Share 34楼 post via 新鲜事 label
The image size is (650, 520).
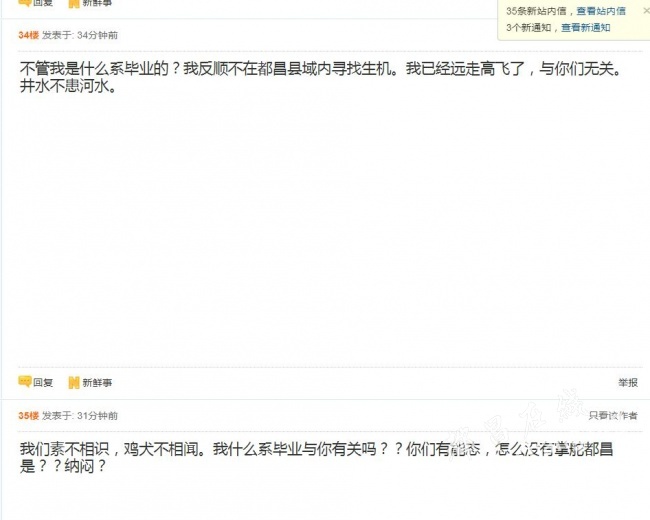pyautogui.click(x=97, y=382)
